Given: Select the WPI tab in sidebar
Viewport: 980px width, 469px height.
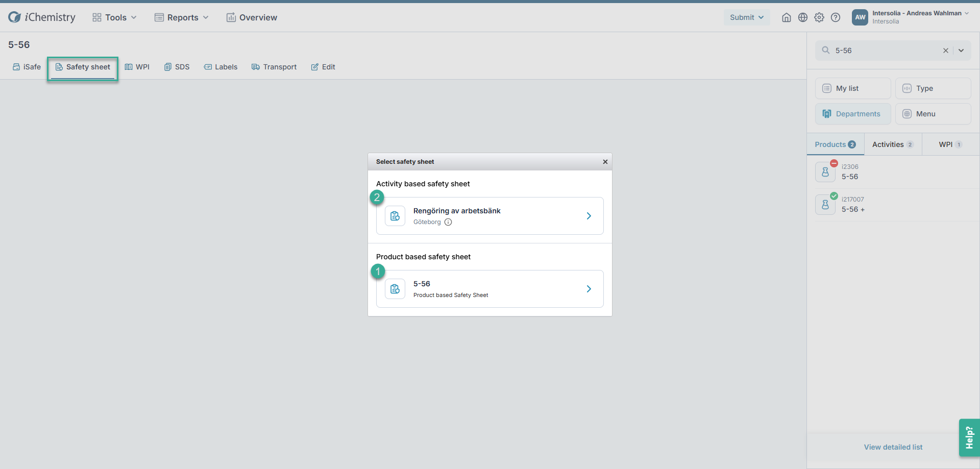Looking at the screenshot, I should 950,144.
